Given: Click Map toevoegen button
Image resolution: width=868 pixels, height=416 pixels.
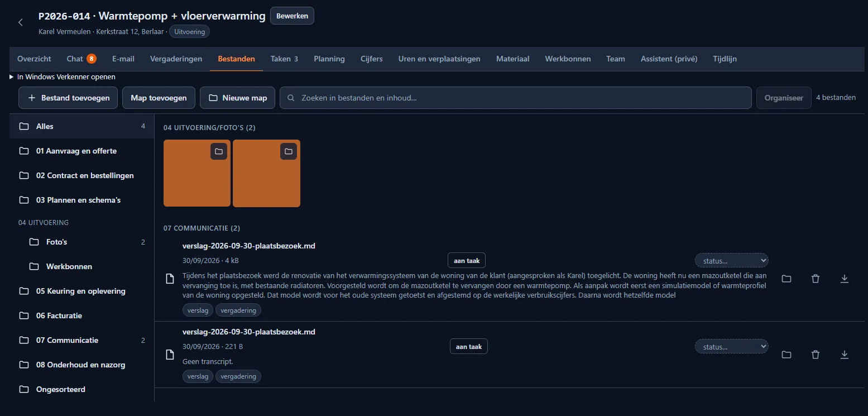Looking at the screenshot, I should click(159, 98).
